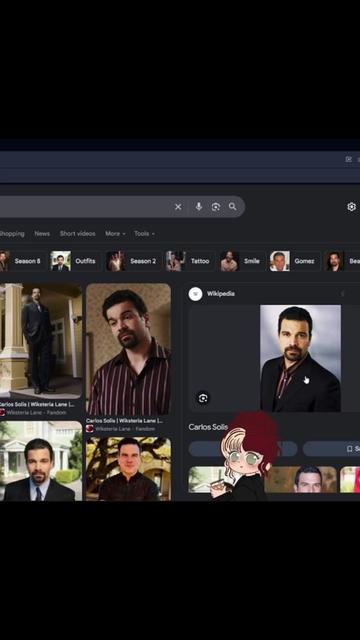
Task: Select the Outfits filter chip
Action: coord(75,261)
